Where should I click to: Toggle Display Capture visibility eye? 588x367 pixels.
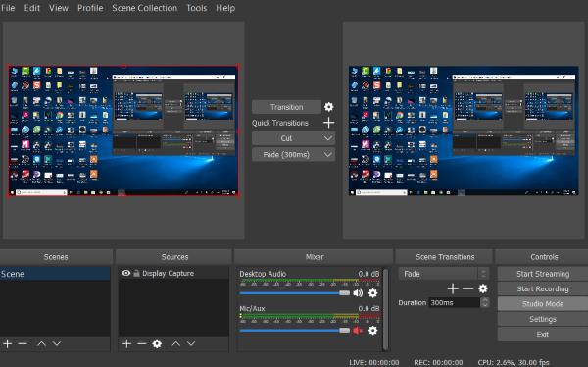126,273
